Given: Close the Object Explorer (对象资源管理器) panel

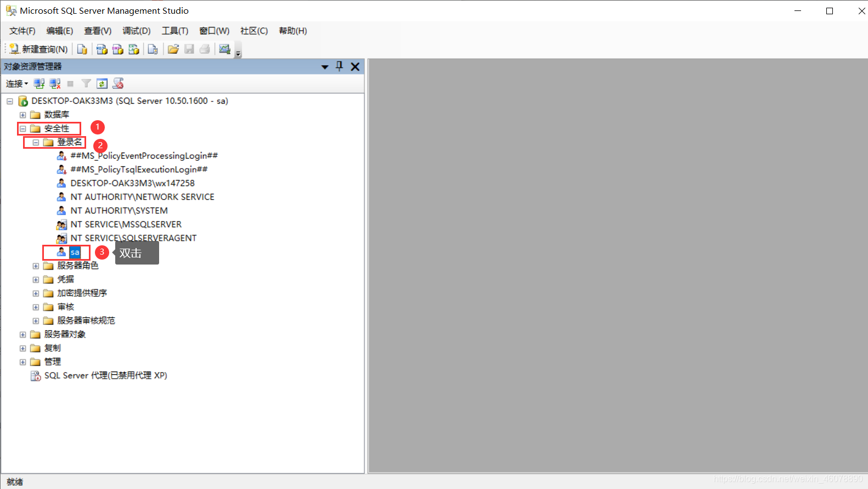Looking at the screenshot, I should pyautogui.click(x=355, y=66).
